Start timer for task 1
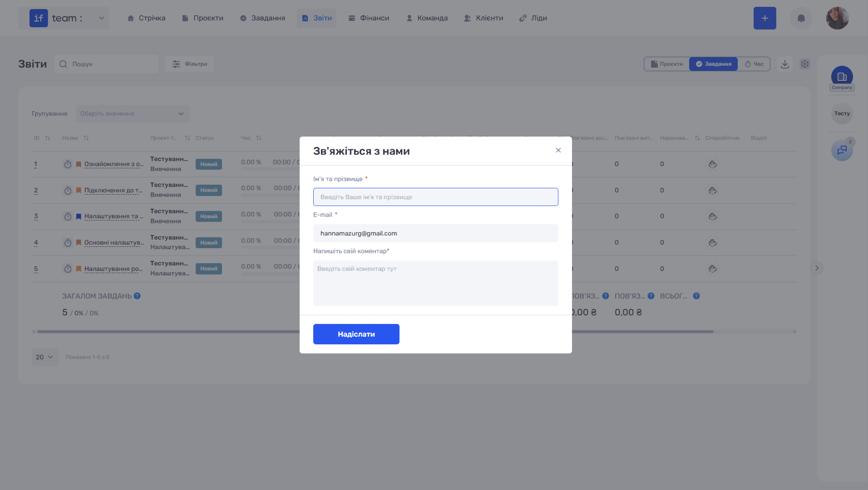The height and width of the screenshot is (490, 868). [68, 164]
